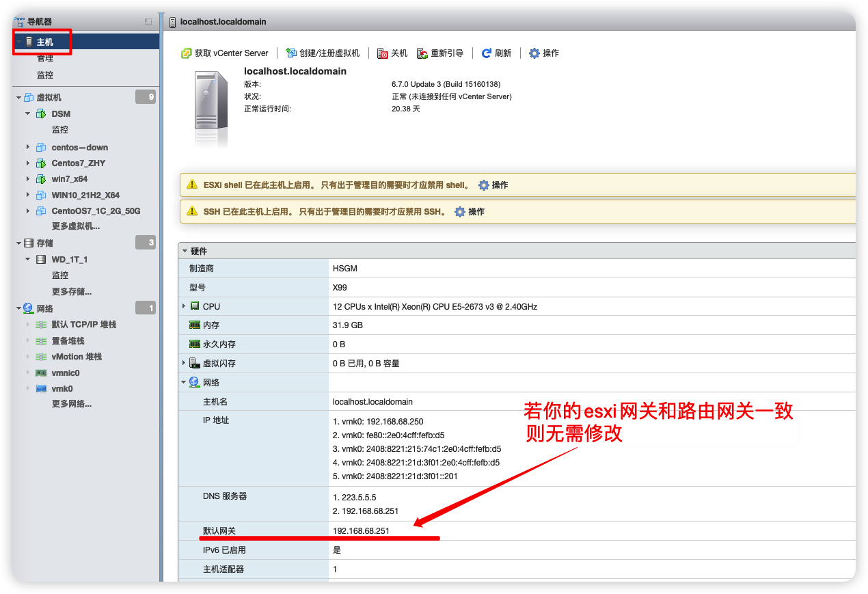Click More networks (更多网络...) link
The height and width of the screenshot is (594, 868).
tap(72, 404)
